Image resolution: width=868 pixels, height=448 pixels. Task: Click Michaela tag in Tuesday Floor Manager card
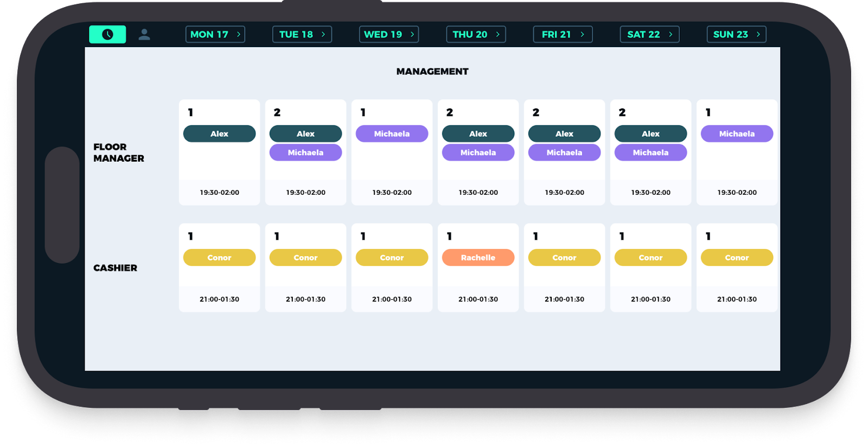coord(305,152)
